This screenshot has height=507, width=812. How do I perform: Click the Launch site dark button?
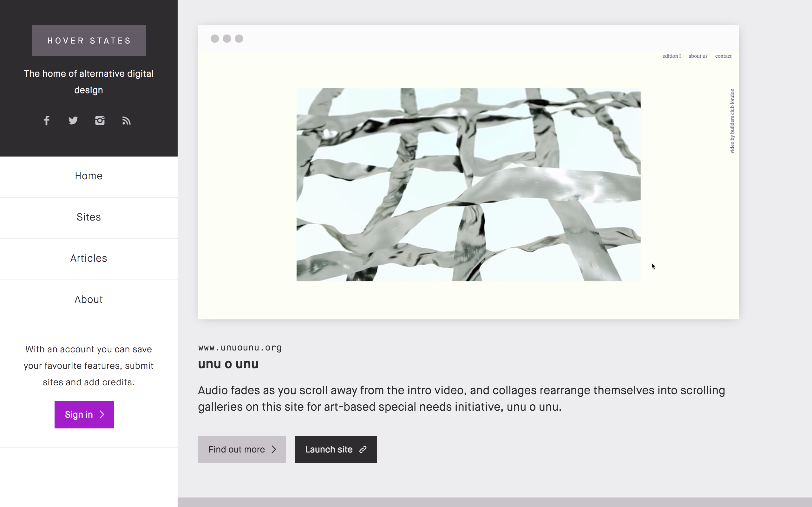336,450
